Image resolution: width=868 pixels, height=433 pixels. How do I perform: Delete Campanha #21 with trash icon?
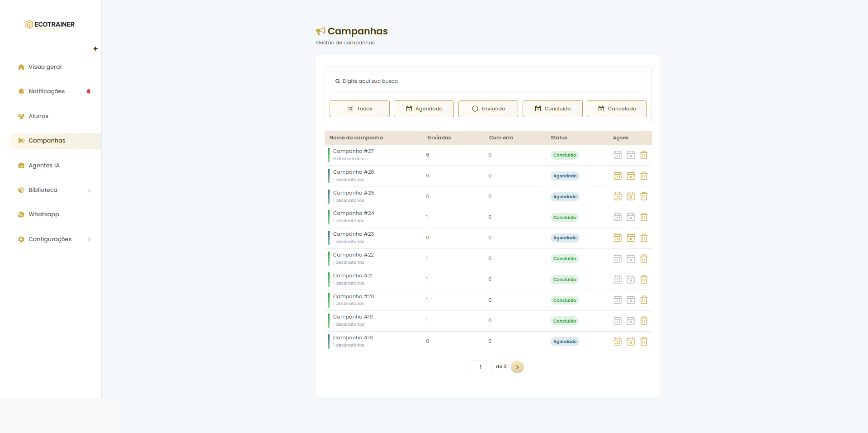[x=644, y=280]
